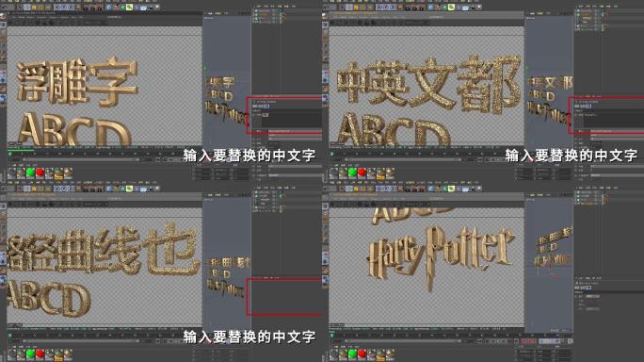Click the X-axis lock icon in 中英文都 screenshot toolbar

point(379,8)
